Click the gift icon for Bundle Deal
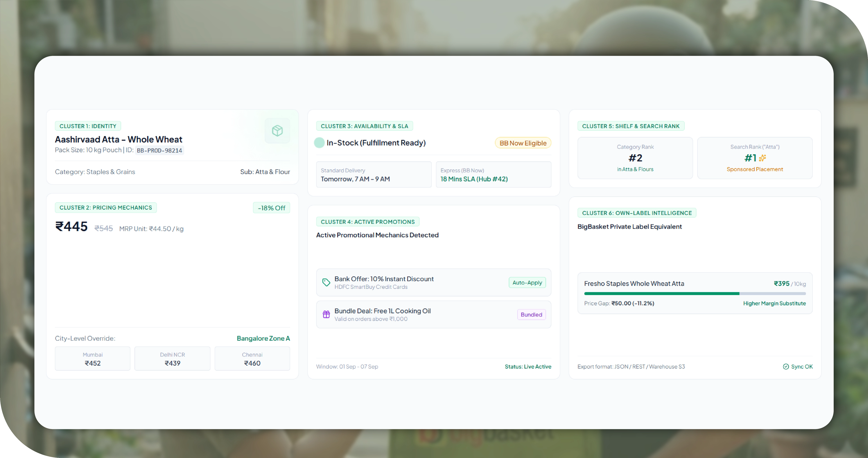868x458 pixels. pyautogui.click(x=326, y=314)
